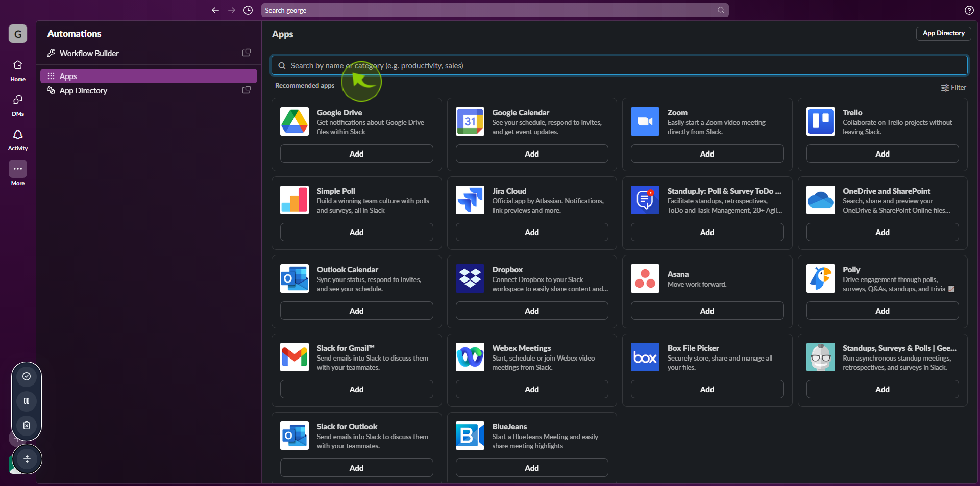
Task: Add the Standup.ly app
Action: tap(707, 232)
